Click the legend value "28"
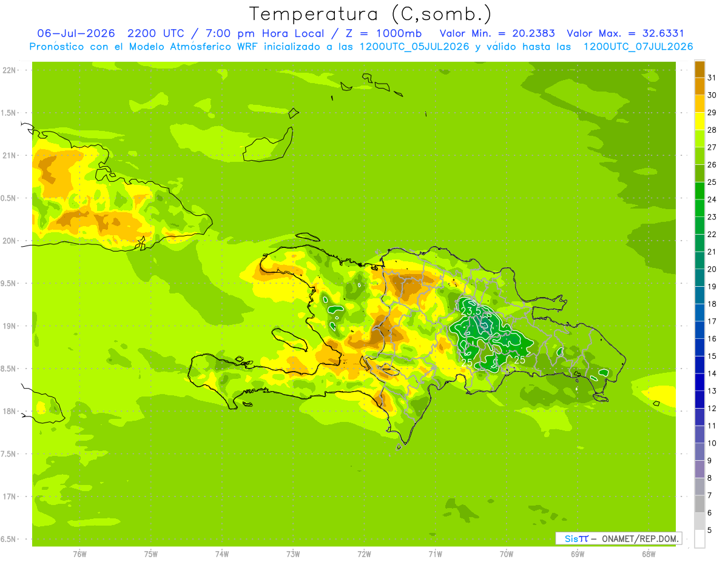 712,130
